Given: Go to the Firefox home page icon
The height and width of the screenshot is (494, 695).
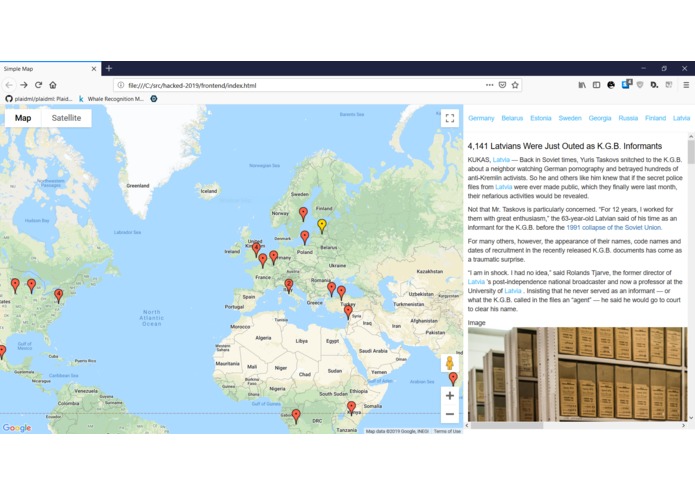Looking at the screenshot, I should tap(53, 85).
